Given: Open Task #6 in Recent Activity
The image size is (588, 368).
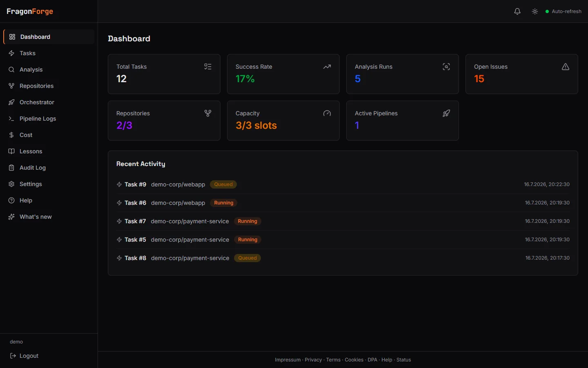Looking at the screenshot, I should pyautogui.click(x=343, y=203).
